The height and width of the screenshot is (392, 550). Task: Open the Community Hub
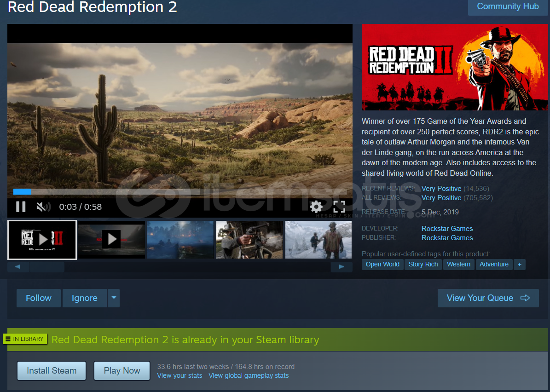(x=508, y=6)
